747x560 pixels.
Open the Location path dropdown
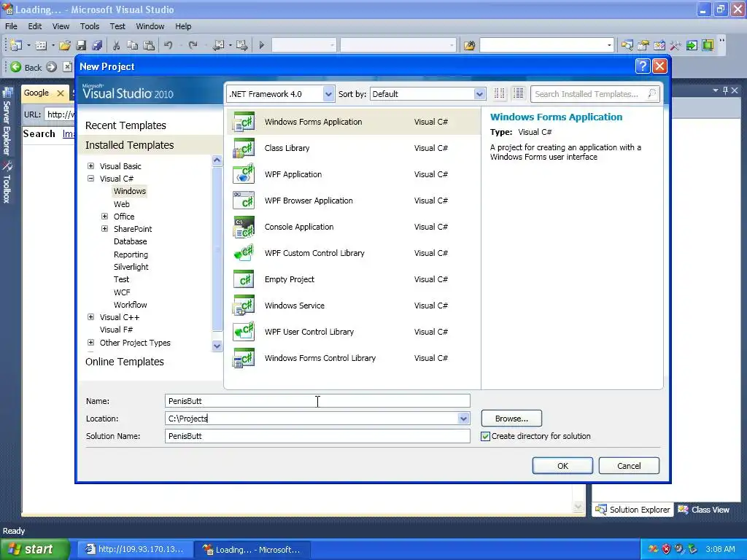pyautogui.click(x=463, y=419)
